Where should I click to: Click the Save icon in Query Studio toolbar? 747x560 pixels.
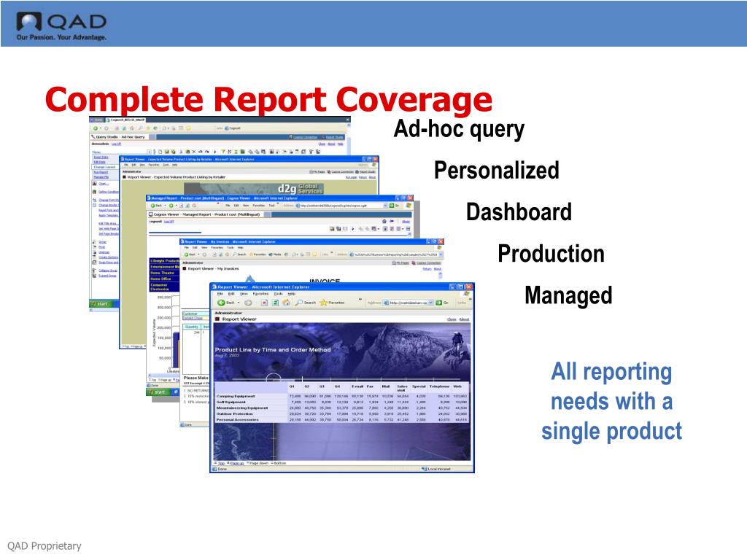point(167,152)
